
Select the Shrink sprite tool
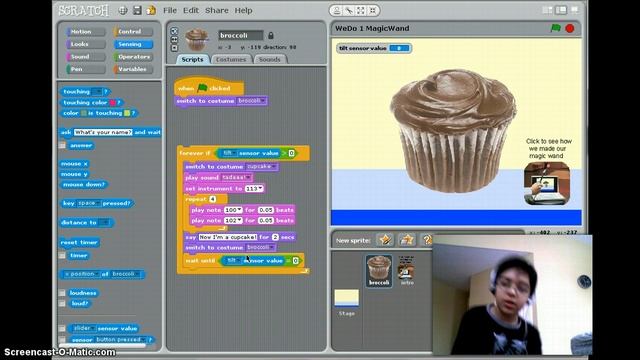pos(373,11)
